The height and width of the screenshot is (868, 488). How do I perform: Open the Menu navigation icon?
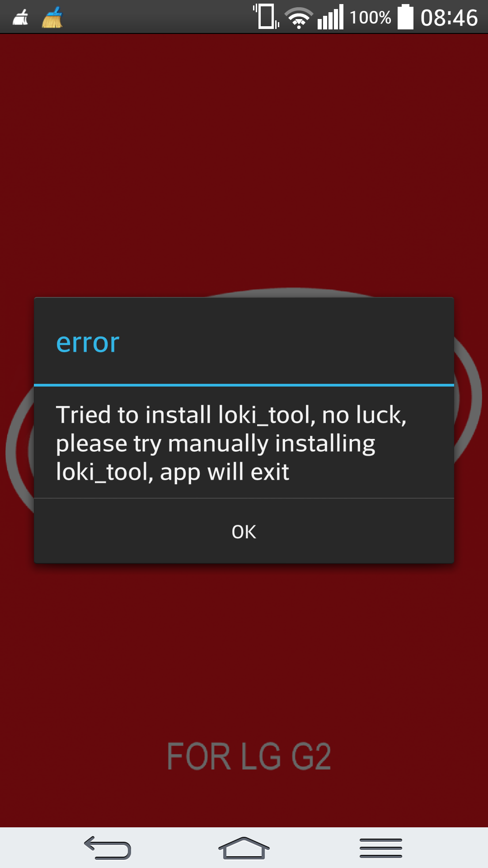380,848
